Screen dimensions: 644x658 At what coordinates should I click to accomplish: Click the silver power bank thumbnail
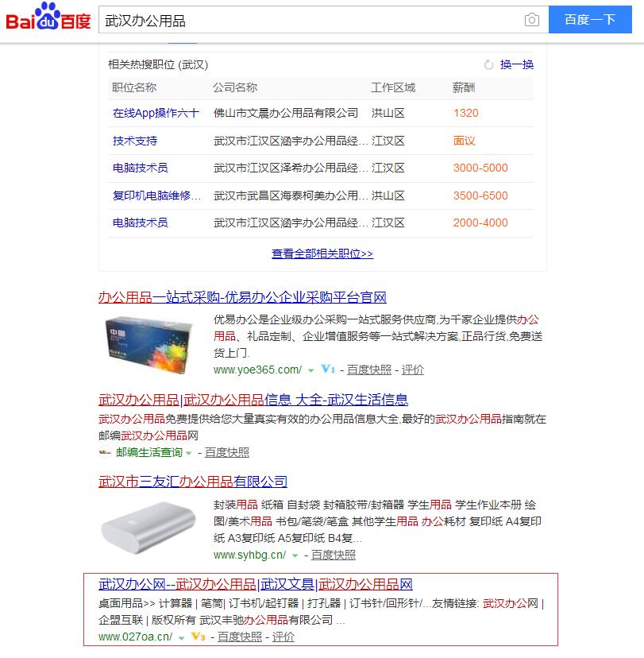[148, 528]
